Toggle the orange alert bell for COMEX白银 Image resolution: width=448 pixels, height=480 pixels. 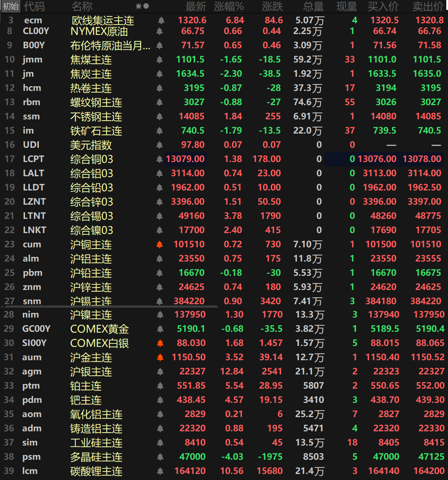(160, 343)
